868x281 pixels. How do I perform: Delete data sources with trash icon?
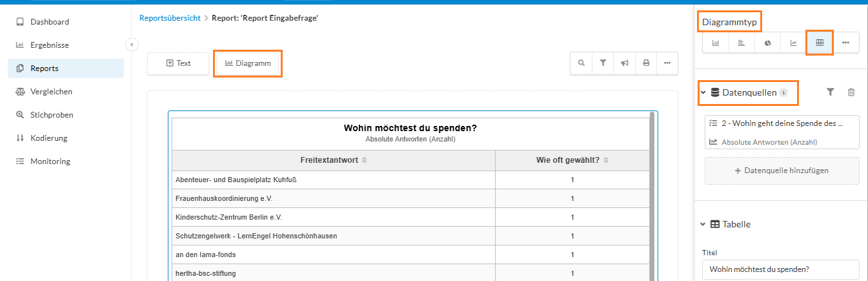pos(851,92)
